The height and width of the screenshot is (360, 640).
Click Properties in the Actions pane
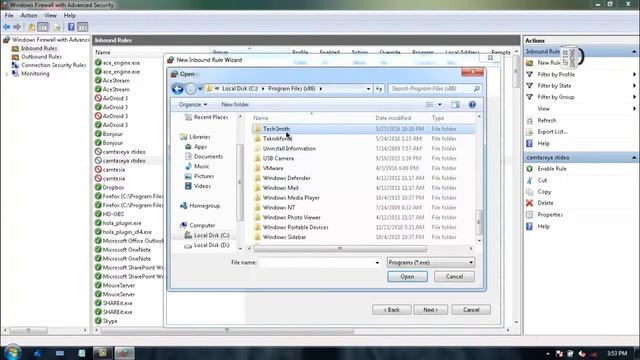click(550, 214)
